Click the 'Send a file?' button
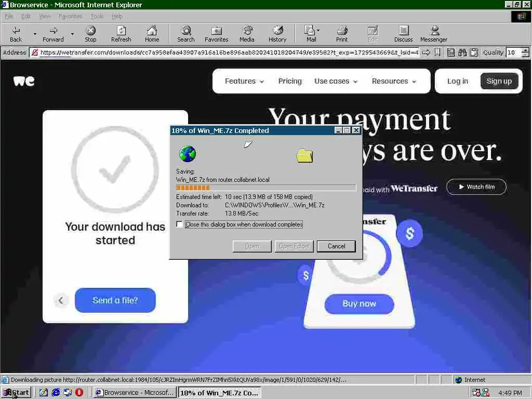This screenshot has width=532, height=399. pos(115,300)
